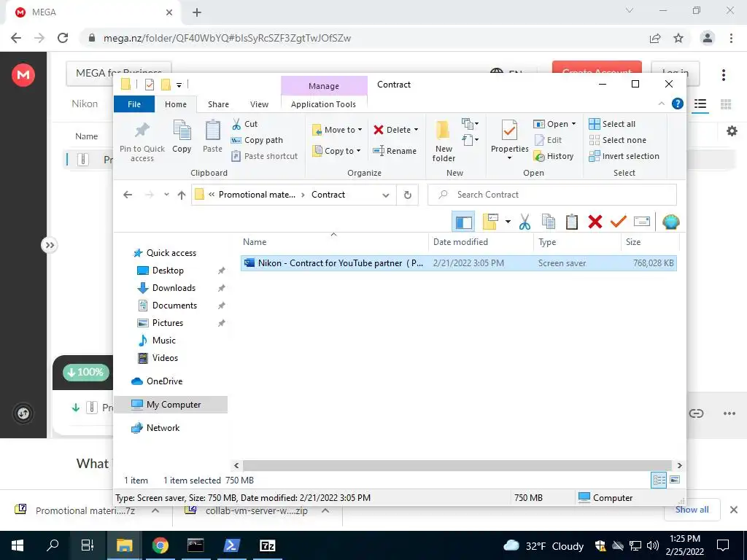
Task: Click Invert selection in ribbon
Action: point(624,156)
